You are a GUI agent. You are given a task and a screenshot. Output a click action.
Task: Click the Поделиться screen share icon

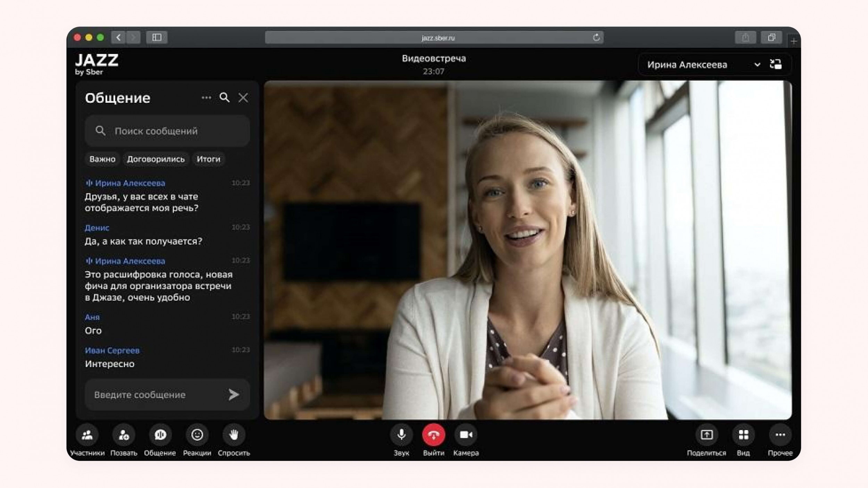coord(706,435)
